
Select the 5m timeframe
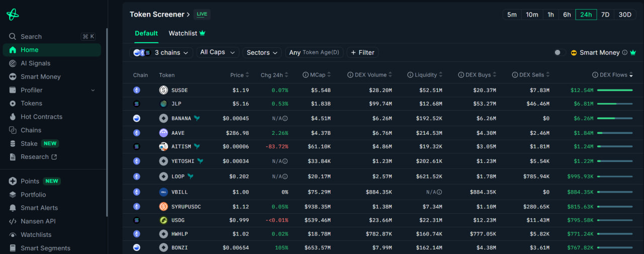pyautogui.click(x=512, y=15)
